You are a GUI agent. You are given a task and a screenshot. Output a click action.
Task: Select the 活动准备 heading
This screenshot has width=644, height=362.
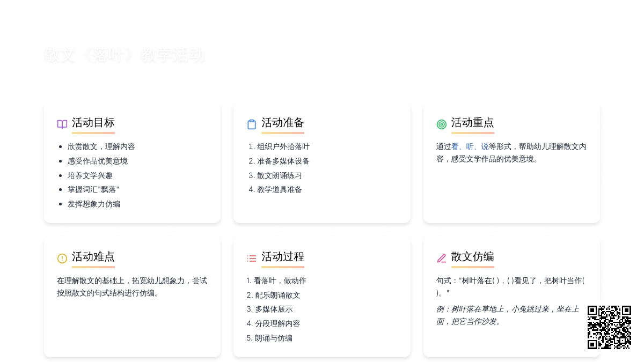click(283, 123)
